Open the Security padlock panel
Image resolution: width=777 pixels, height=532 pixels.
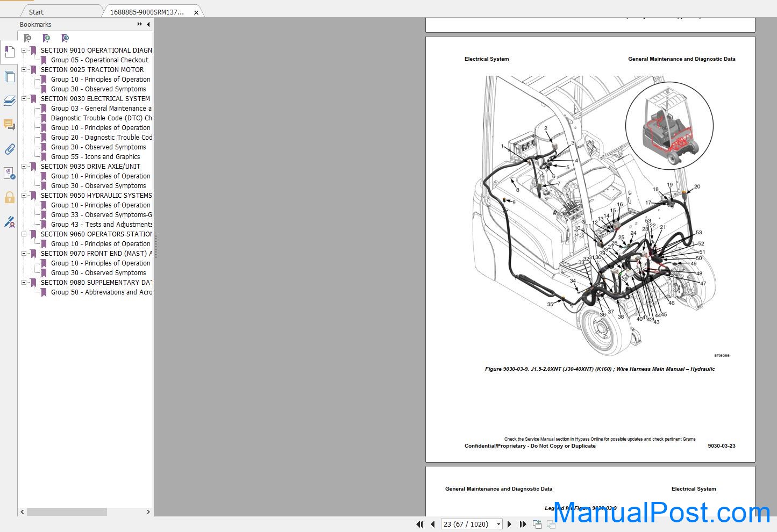coord(9,197)
